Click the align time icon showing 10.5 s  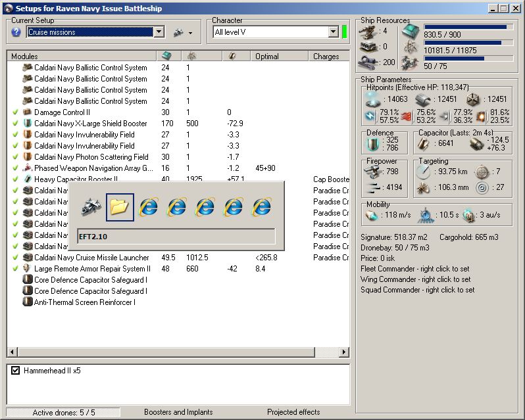tap(425, 215)
